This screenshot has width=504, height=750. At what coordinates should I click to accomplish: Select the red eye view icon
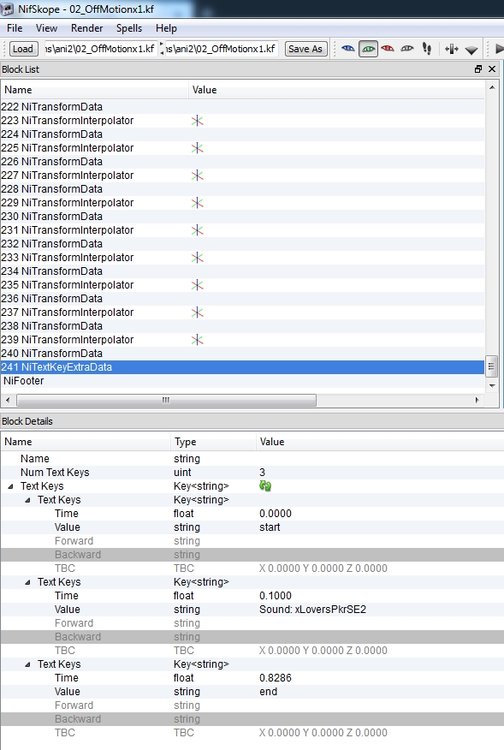click(x=387, y=48)
